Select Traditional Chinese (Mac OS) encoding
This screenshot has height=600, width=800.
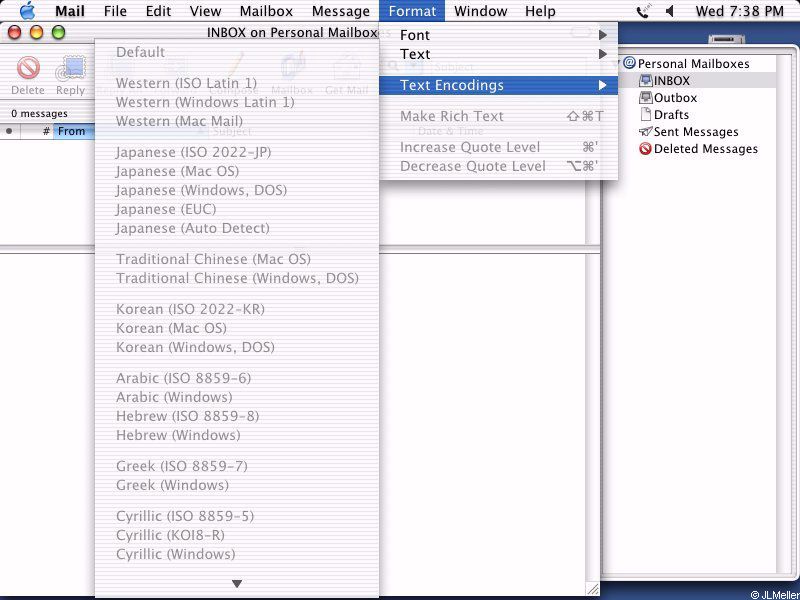coord(237,259)
